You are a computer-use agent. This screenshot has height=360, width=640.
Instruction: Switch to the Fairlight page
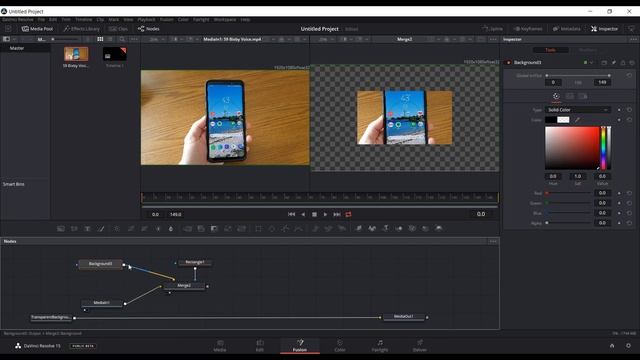click(x=380, y=346)
